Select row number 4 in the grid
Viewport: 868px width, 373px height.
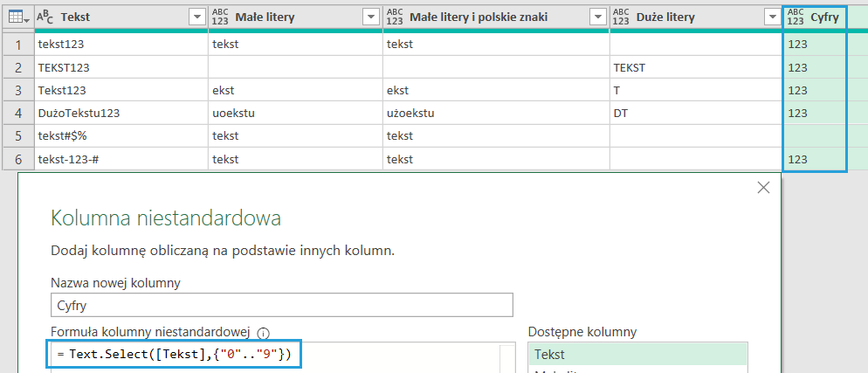pyautogui.click(x=17, y=113)
